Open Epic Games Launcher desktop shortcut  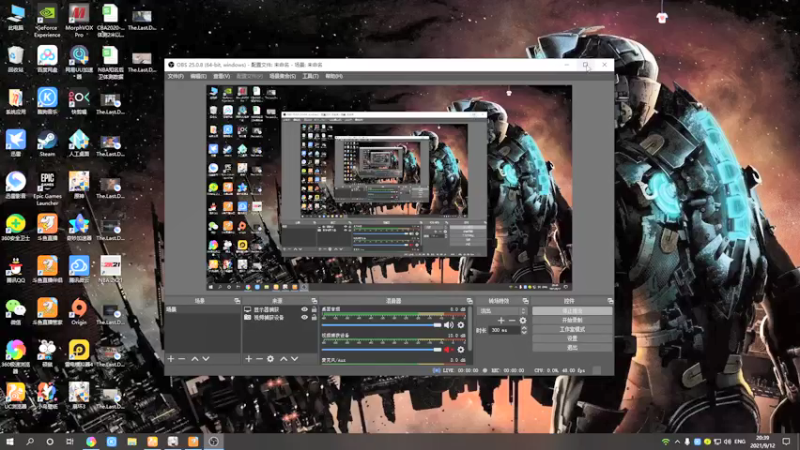47,188
